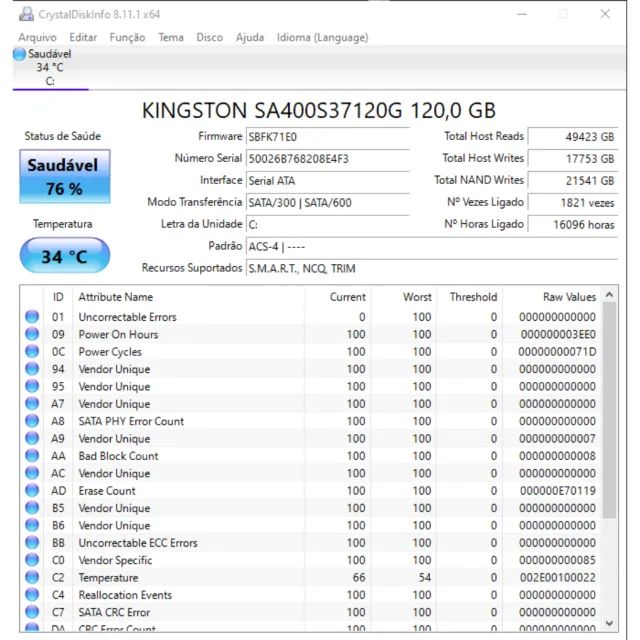640x640 pixels.
Task: Click the Worst column header
Action: pos(404,297)
